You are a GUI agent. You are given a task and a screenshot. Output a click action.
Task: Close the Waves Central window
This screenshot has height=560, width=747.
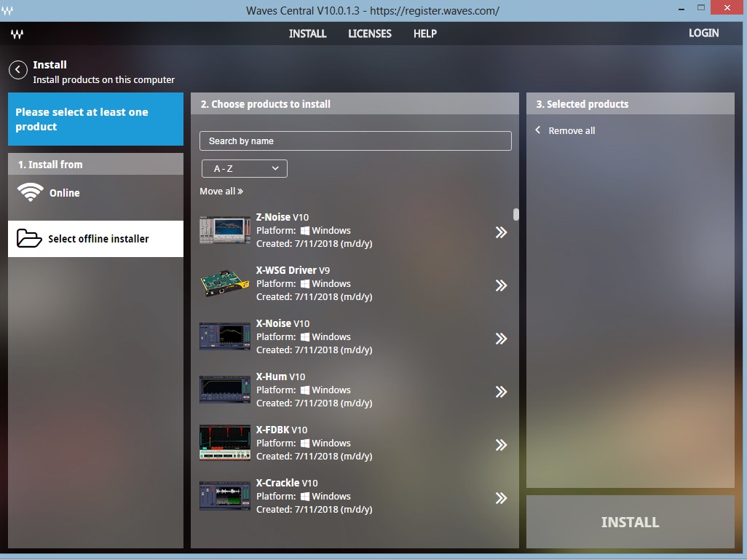[x=727, y=7]
